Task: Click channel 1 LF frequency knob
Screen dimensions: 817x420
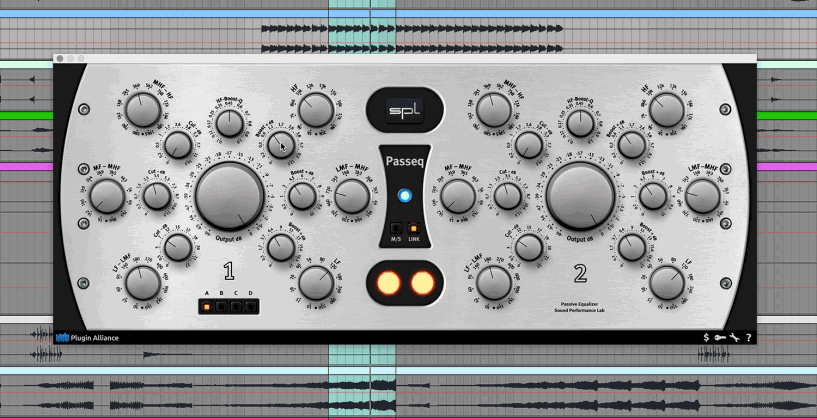Action: pyautogui.click(x=316, y=283)
